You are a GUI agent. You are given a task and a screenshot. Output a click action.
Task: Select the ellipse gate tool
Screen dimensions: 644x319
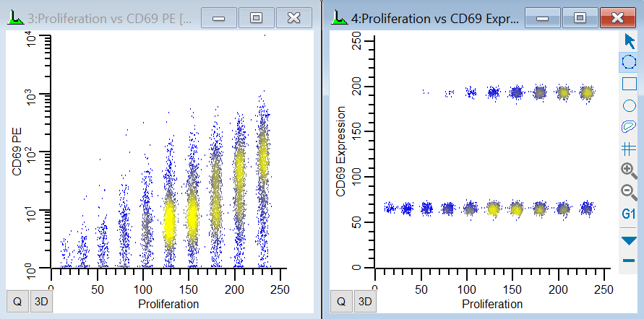point(629,105)
